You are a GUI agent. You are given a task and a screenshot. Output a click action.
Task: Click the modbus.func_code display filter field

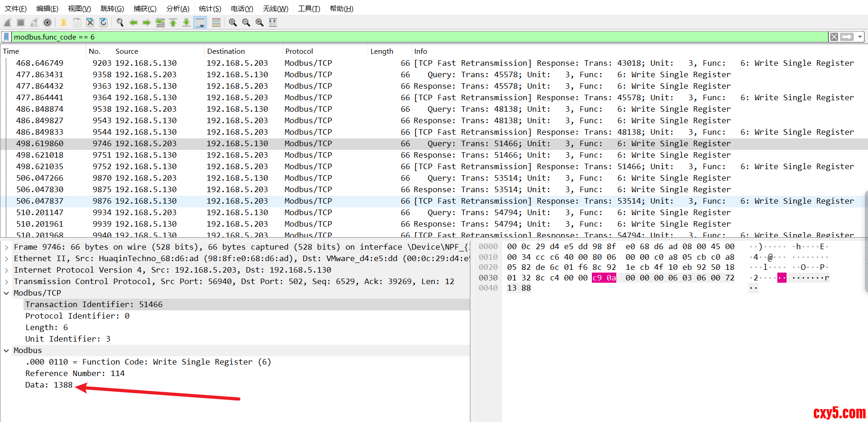tap(414, 37)
